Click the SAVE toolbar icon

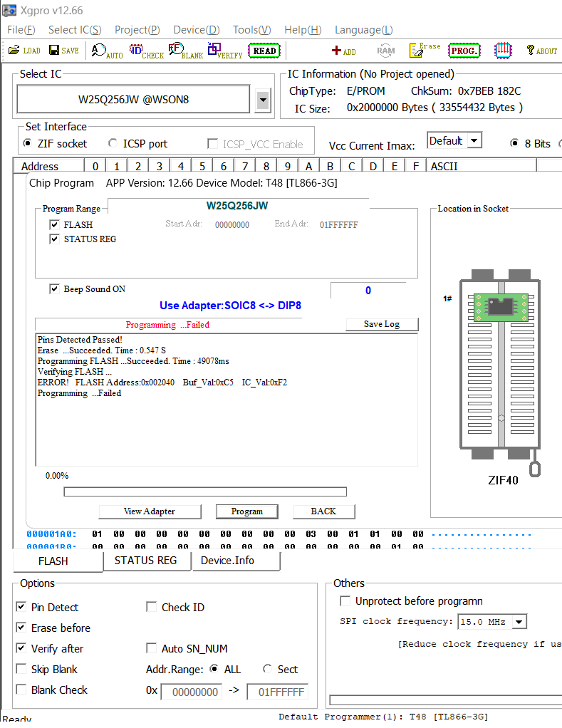click(63, 50)
